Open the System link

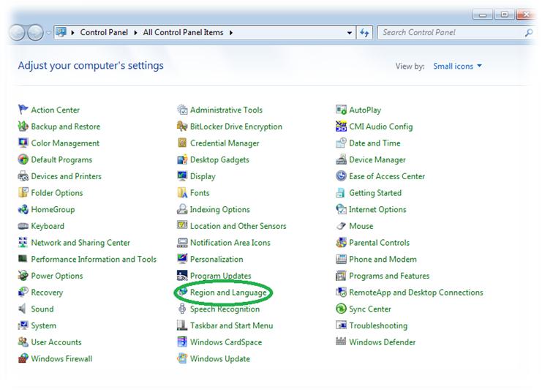click(x=44, y=325)
